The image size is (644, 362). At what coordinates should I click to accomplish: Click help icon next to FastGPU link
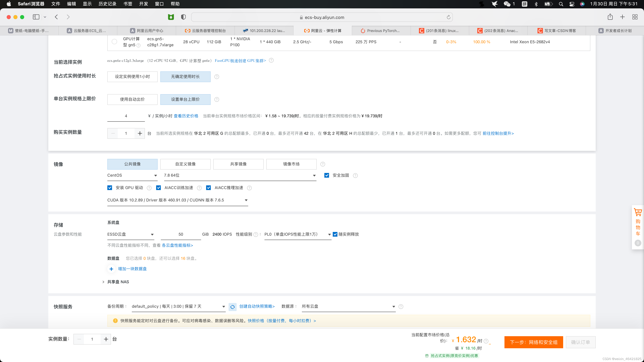tap(271, 61)
